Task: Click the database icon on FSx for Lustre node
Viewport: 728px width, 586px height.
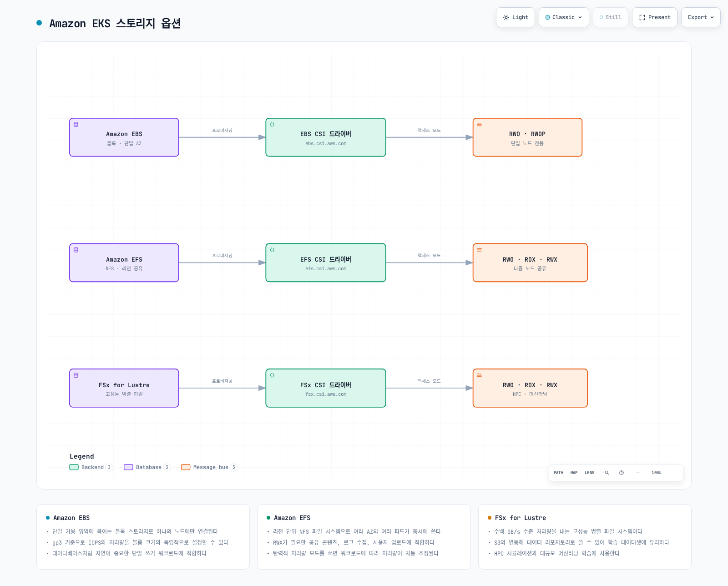Action: [x=76, y=375]
